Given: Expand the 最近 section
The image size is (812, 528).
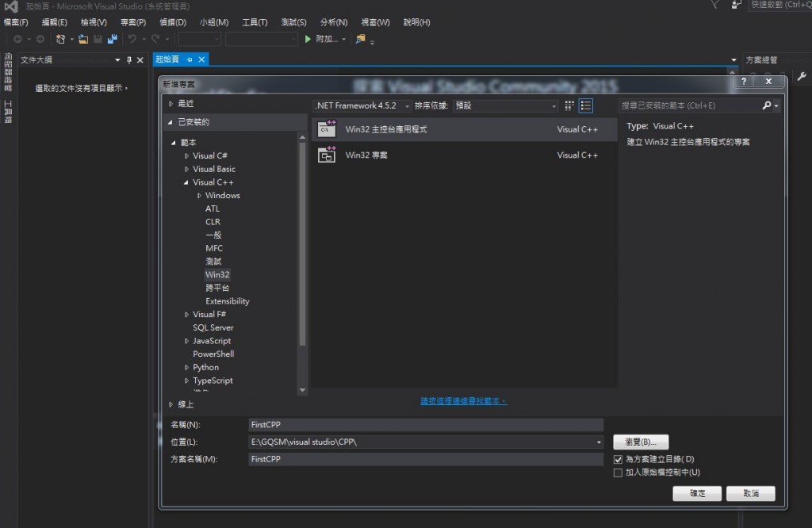Looking at the screenshot, I should coord(171,104).
